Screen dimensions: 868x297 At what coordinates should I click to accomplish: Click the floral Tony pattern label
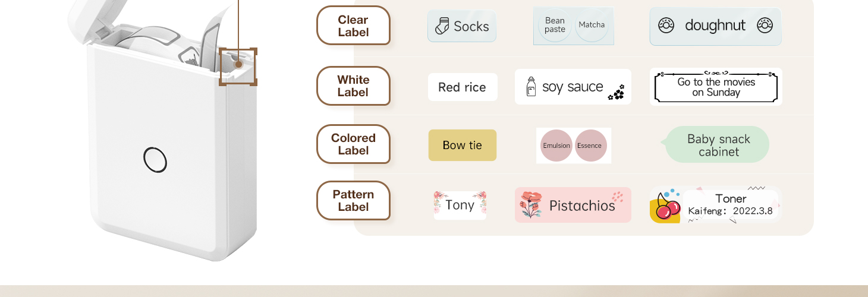[x=460, y=206]
